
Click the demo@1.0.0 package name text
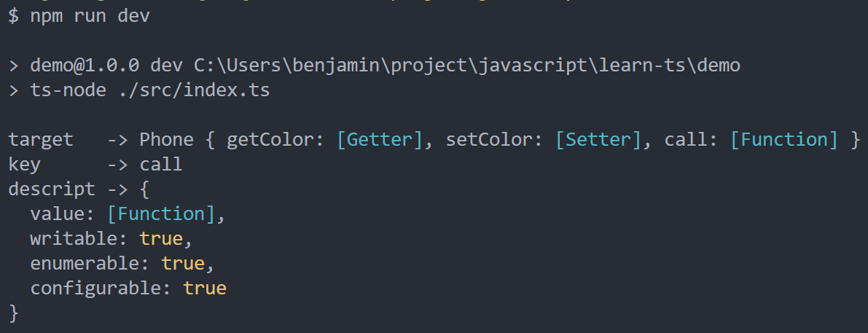pos(85,66)
